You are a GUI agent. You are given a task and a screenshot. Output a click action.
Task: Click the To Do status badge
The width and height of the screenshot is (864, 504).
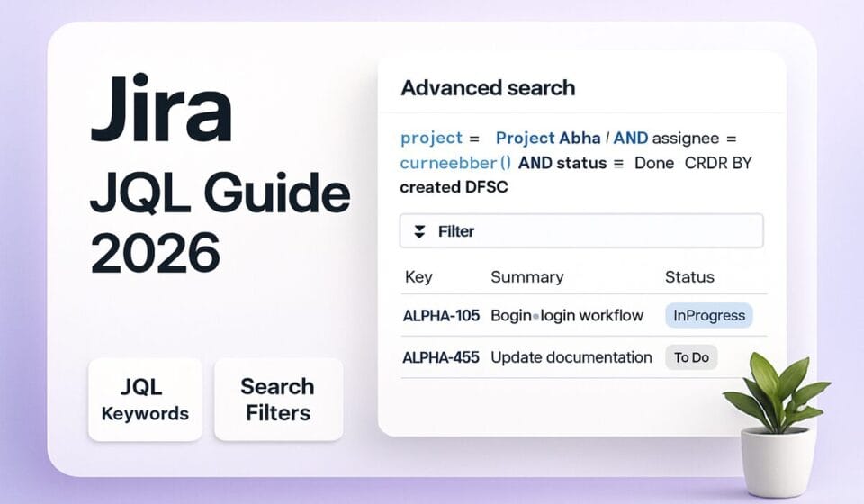click(x=691, y=357)
